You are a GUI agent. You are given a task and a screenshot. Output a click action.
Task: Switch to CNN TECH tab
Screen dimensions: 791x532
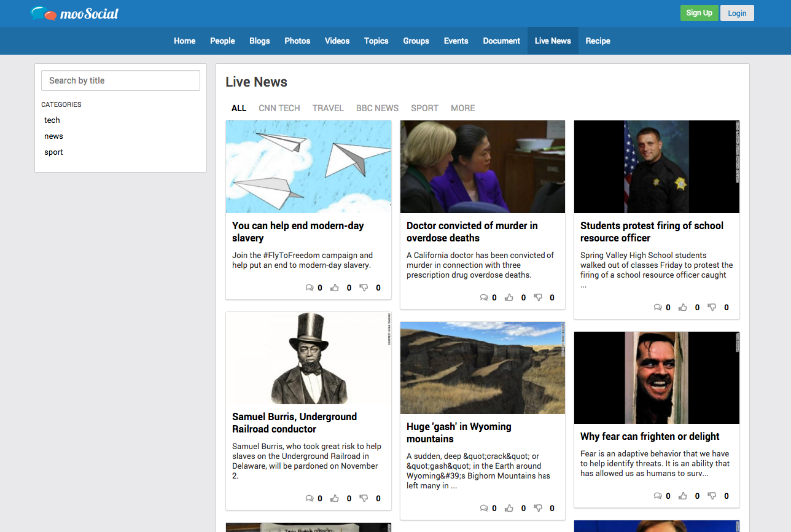(x=279, y=108)
